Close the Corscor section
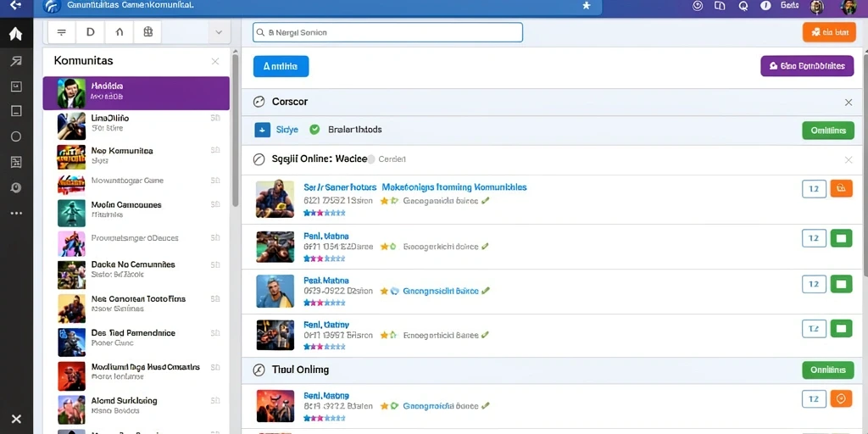 (x=849, y=103)
